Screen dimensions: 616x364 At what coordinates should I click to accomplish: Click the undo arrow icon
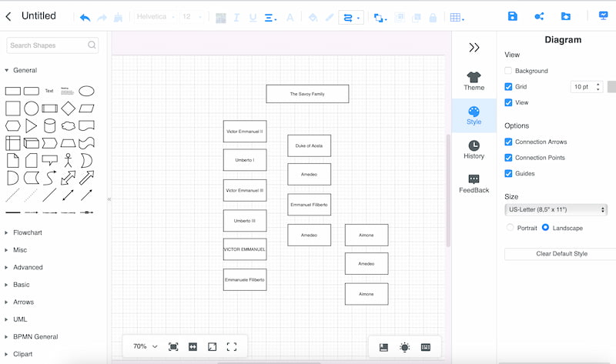click(85, 17)
